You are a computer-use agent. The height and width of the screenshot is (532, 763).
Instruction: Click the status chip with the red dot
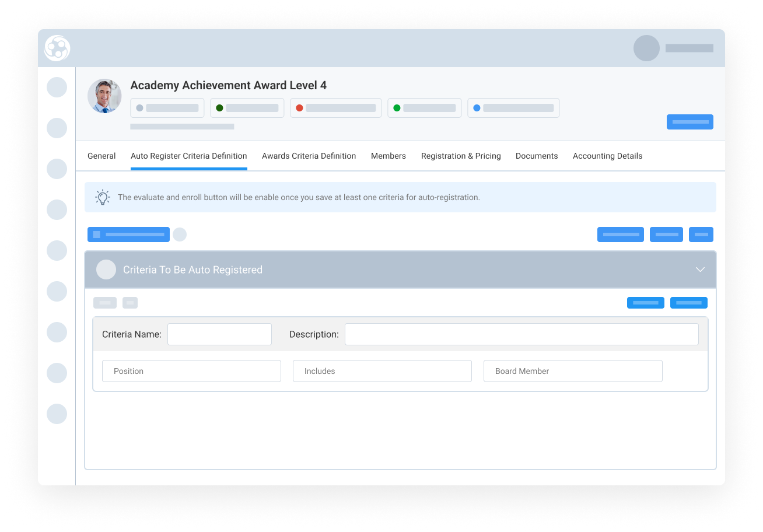335,108
